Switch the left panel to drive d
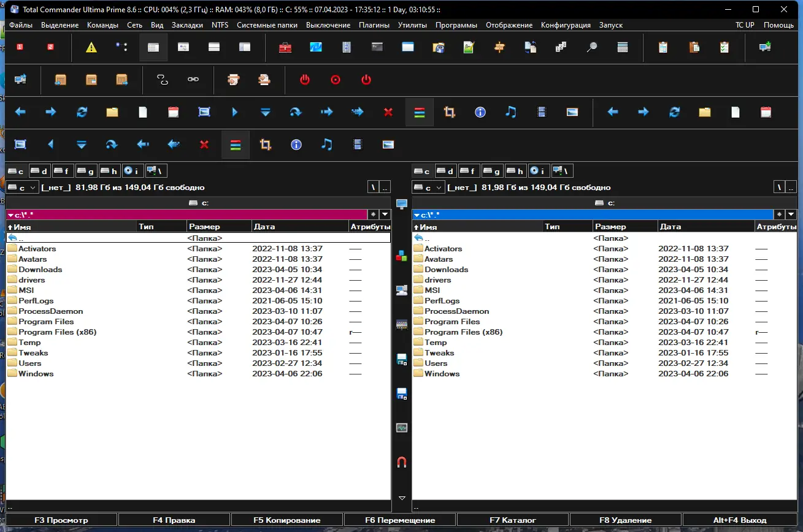803x532 pixels. pyautogui.click(x=40, y=171)
